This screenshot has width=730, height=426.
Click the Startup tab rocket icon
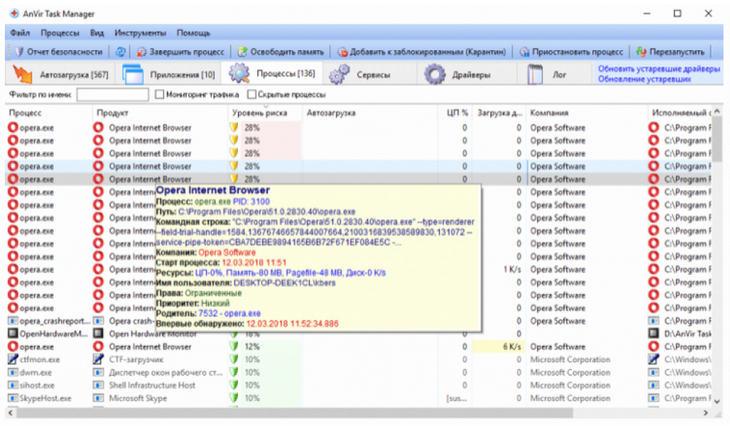[x=22, y=74]
